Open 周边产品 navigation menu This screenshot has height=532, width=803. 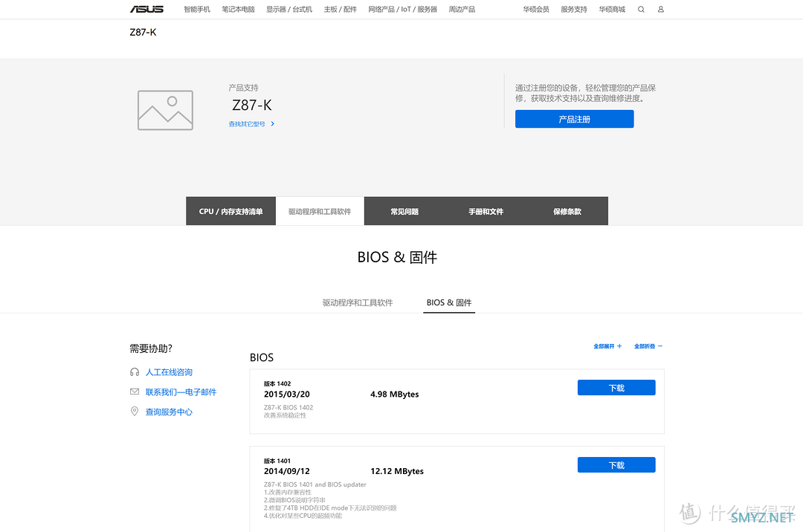coord(462,9)
